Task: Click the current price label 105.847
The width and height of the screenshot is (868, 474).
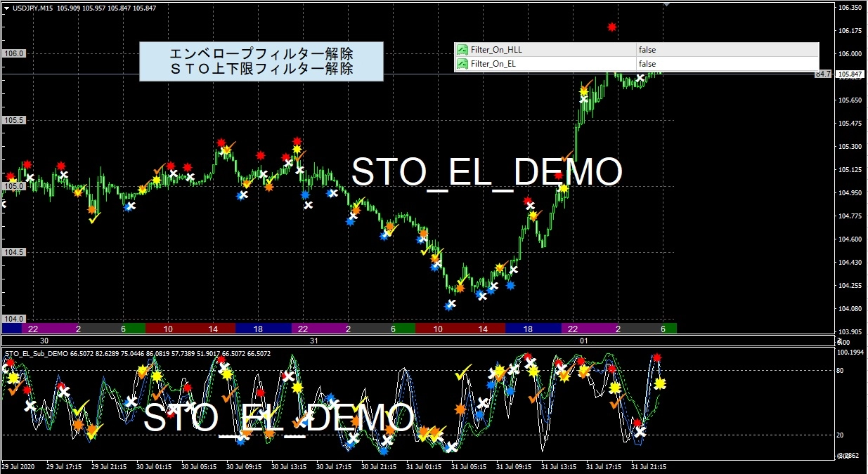Action: [850, 74]
